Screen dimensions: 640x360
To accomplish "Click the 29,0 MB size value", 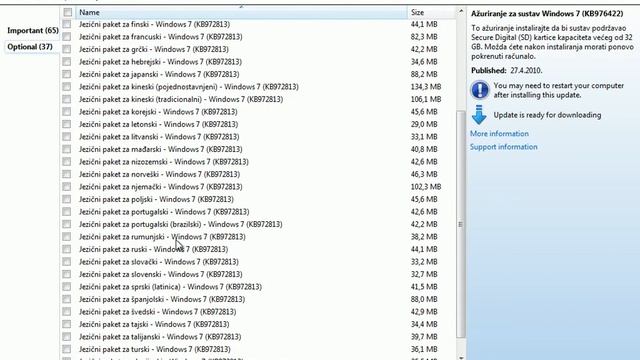I will [424, 124].
